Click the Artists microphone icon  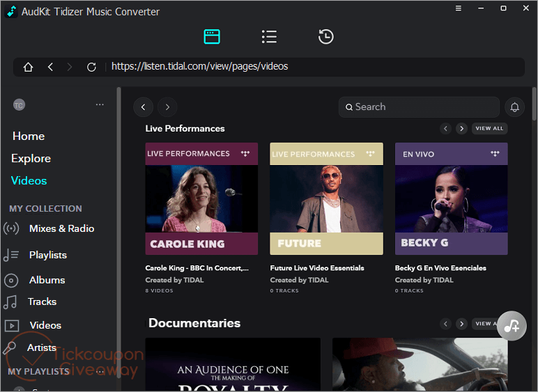(x=9, y=348)
